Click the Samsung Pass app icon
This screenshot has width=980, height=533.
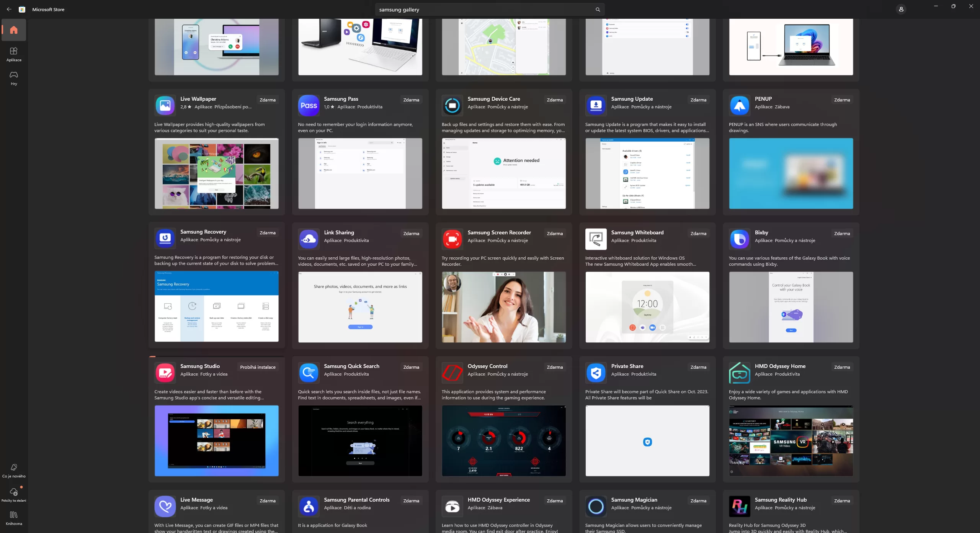[x=309, y=105]
